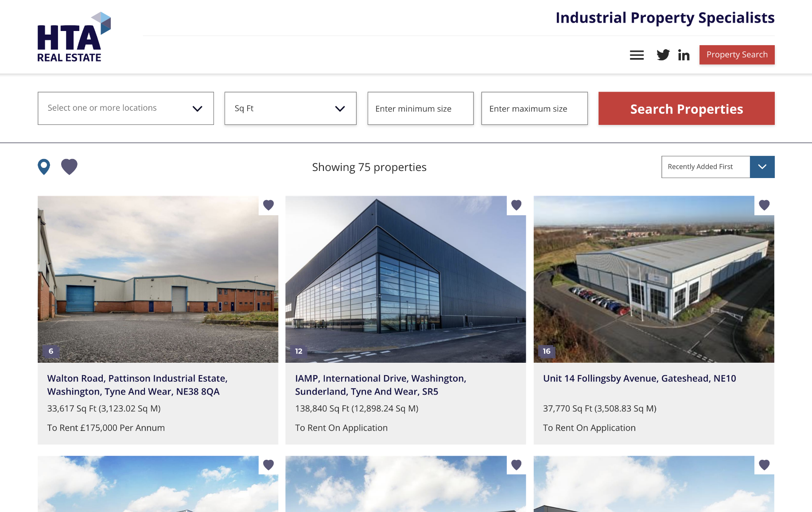Viewport: 812px width, 512px height.
Task: View the IAMP glass-fronted building photo
Action: [x=406, y=279]
